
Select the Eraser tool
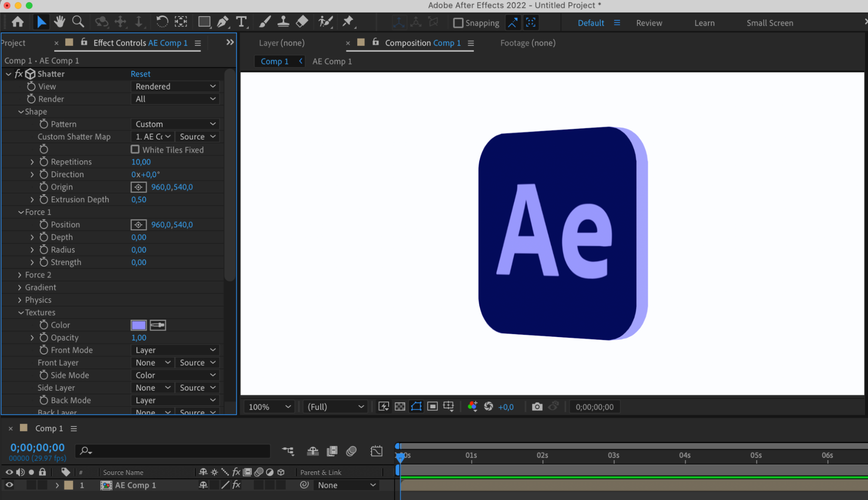302,22
